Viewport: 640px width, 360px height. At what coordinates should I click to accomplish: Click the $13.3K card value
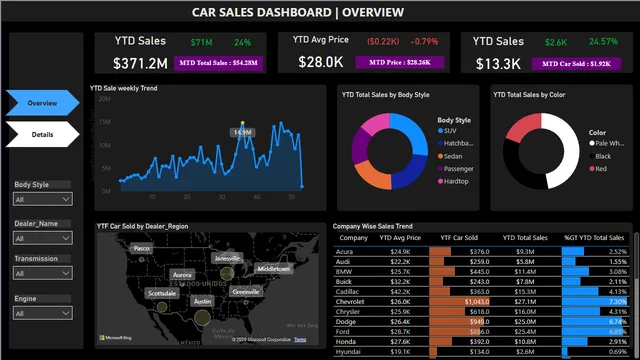pyautogui.click(x=498, y=64)
